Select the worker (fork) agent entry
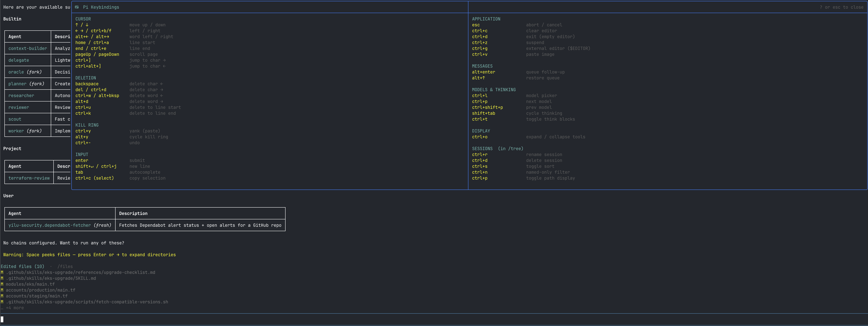The height and width of the screenshot is (326, 868). tap(25, 131)
